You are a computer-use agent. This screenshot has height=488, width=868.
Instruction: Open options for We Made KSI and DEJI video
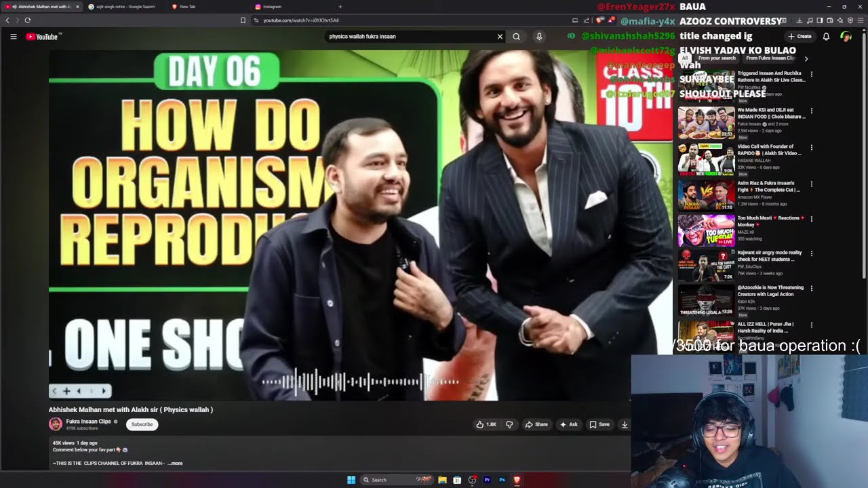pos(812,110)
